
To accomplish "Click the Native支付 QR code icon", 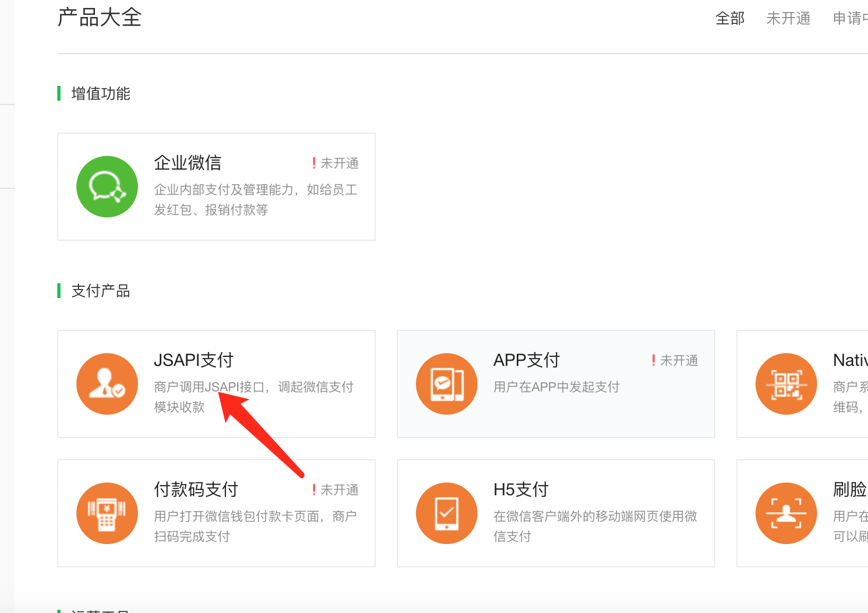I will click(x=786, y=384).
